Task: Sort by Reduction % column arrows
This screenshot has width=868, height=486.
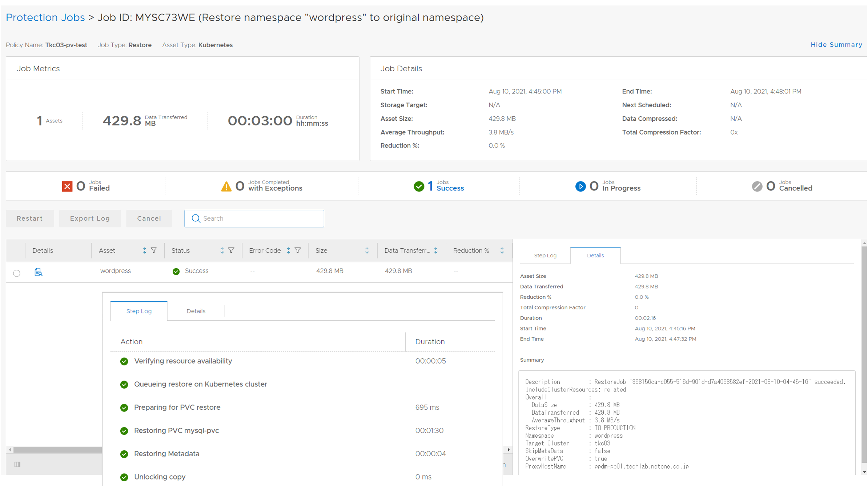Action: click(502, 250)
